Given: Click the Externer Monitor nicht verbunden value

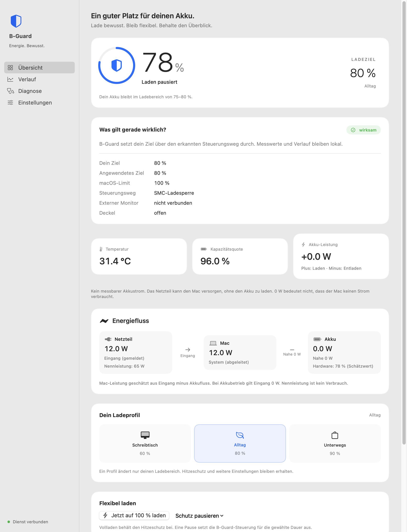Looking at the screenshot, I should coord(173,203).
